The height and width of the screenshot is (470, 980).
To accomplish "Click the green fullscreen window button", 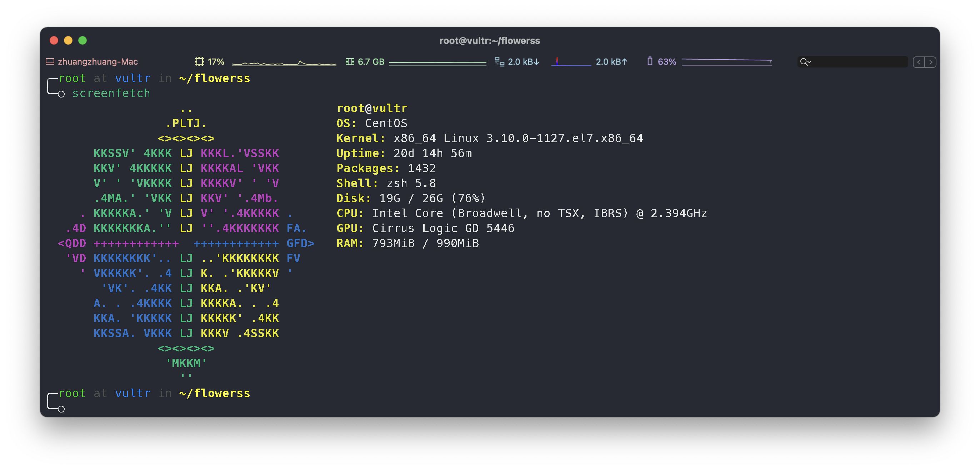I will 82,40.
